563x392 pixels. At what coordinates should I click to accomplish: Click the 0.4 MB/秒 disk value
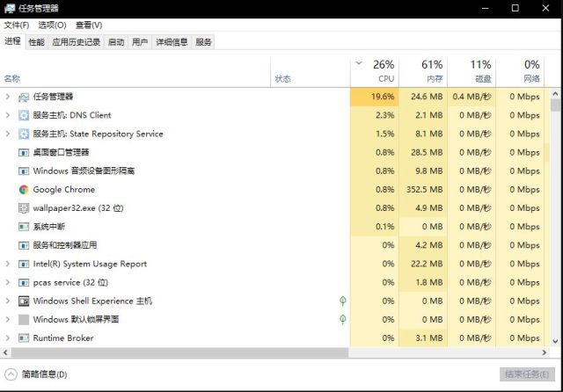(x=472, y=97)
